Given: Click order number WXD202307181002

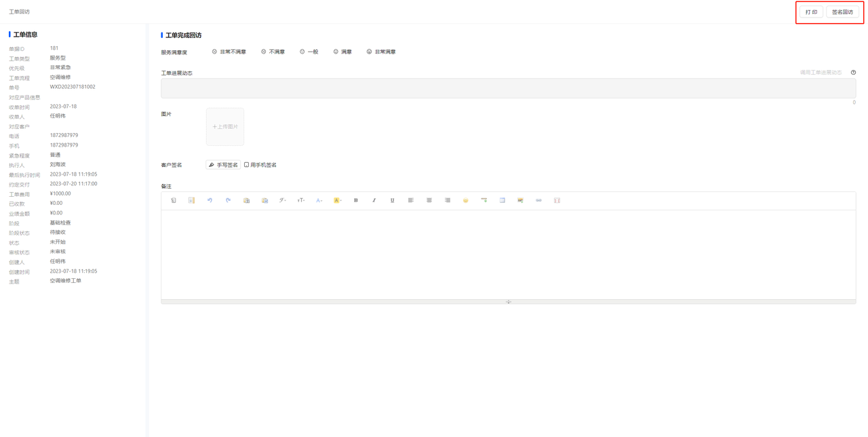Looking at the screenshot, I should 73,87.
